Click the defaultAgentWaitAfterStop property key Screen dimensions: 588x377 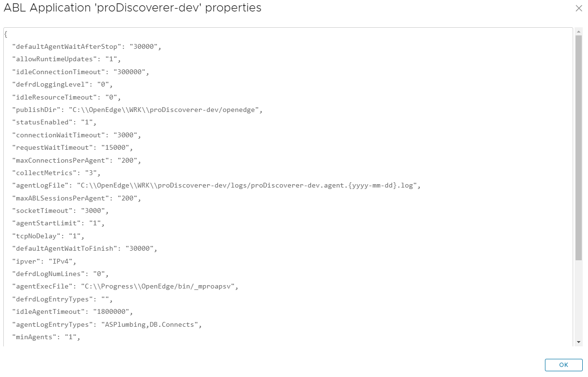[x=67, y=47]
